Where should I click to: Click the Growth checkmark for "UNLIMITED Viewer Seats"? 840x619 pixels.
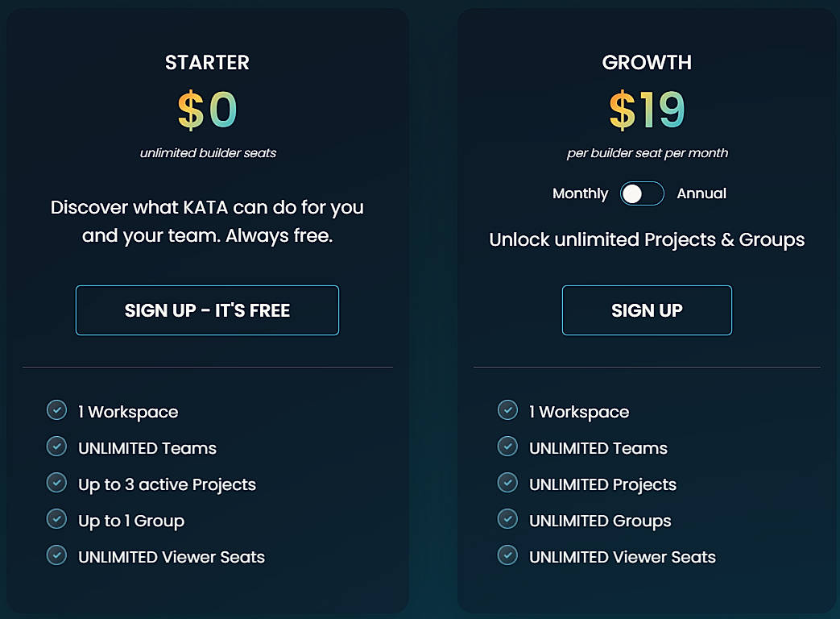[507, 555]
